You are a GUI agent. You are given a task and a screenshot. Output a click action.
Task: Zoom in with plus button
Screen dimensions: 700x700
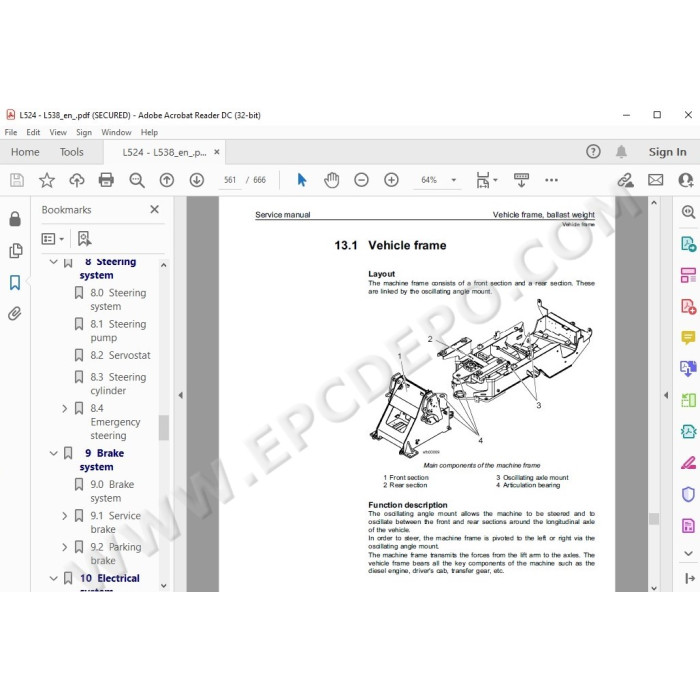pos(392,180)
